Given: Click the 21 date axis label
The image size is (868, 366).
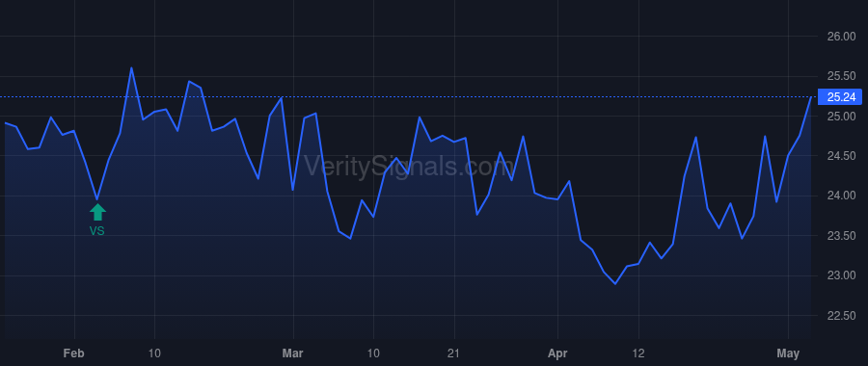Looking at the screenshot, I should [x=454, y=353].
